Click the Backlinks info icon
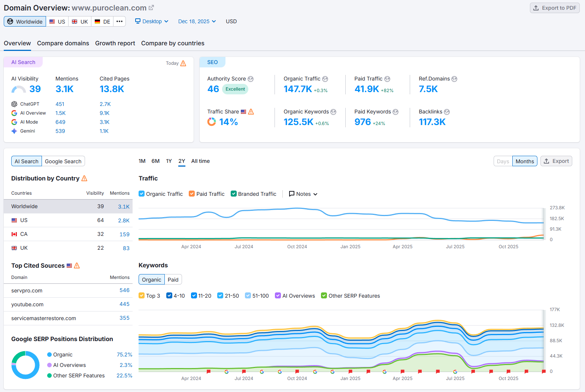The image size is (585, 392). click(447, 112)
